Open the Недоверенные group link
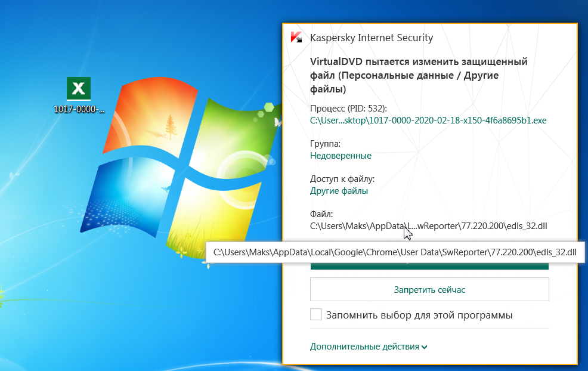The height and width of the screenshot is (371, 588). coord(341,156)
